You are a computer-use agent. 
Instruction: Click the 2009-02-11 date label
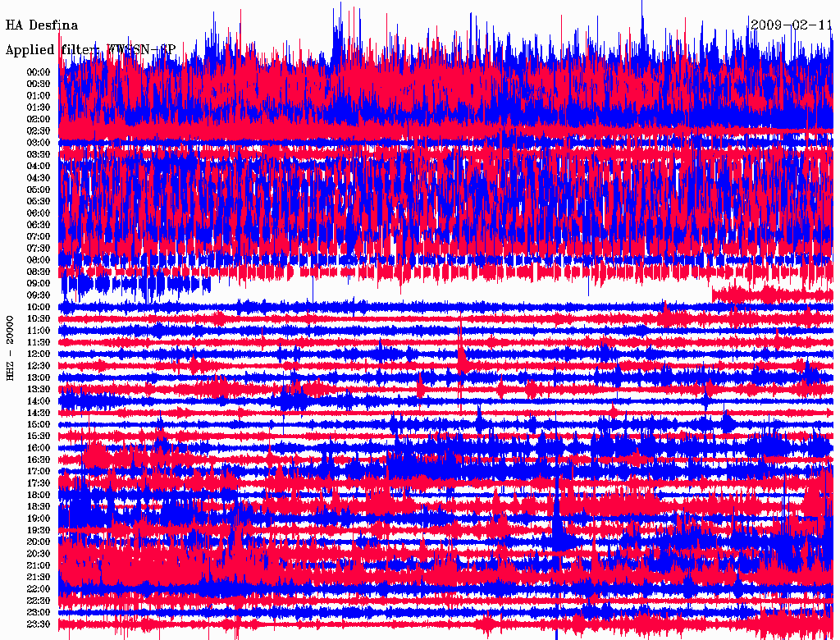[792, 25]
